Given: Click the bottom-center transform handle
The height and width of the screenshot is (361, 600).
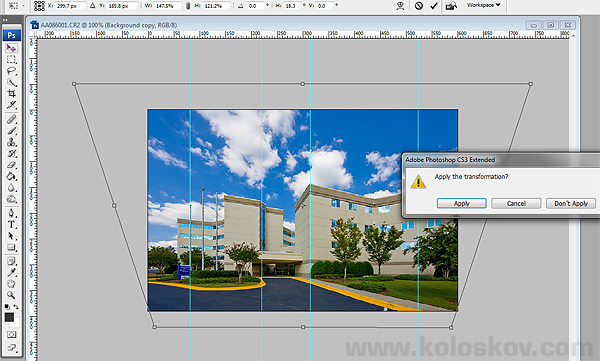Looking at the screenshot, I should tap(303, 327).
